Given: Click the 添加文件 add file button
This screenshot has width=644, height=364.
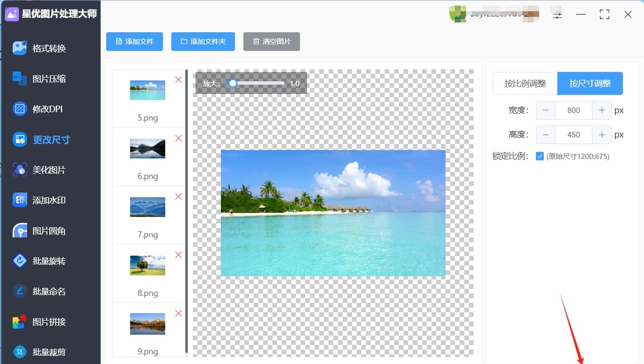Looking at the screenshot, I should pyautogui.click(x=134, y=42).
